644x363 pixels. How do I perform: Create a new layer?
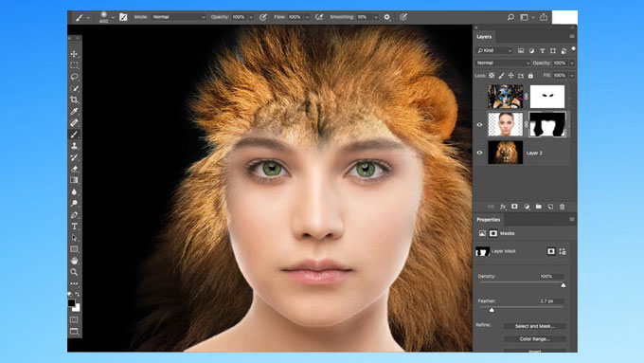tap(550, 207)
